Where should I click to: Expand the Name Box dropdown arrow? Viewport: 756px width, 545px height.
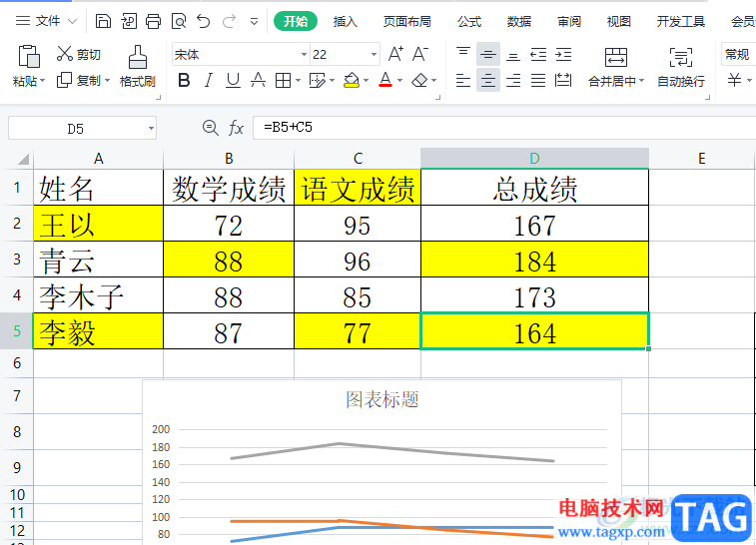(x=151, y=129)
